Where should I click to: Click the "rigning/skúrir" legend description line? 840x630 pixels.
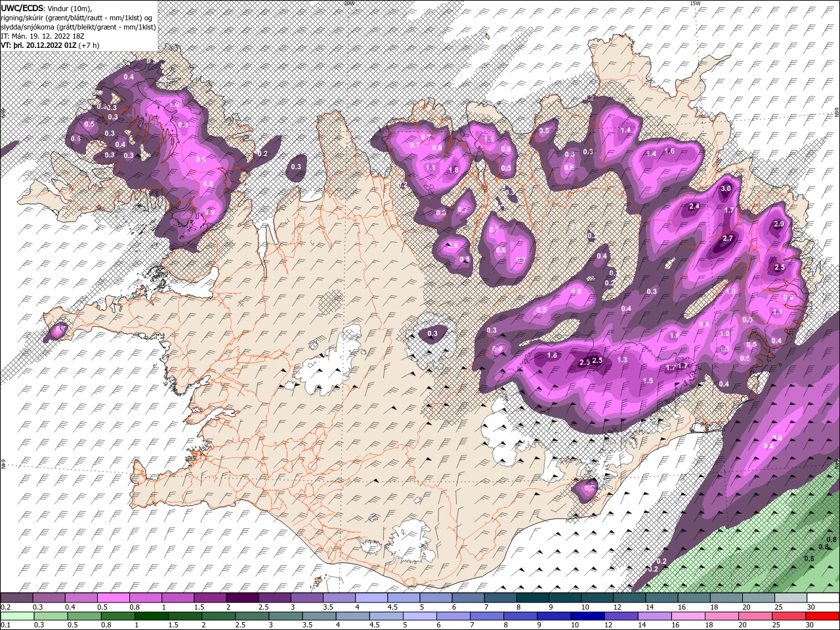pos(76,18)
